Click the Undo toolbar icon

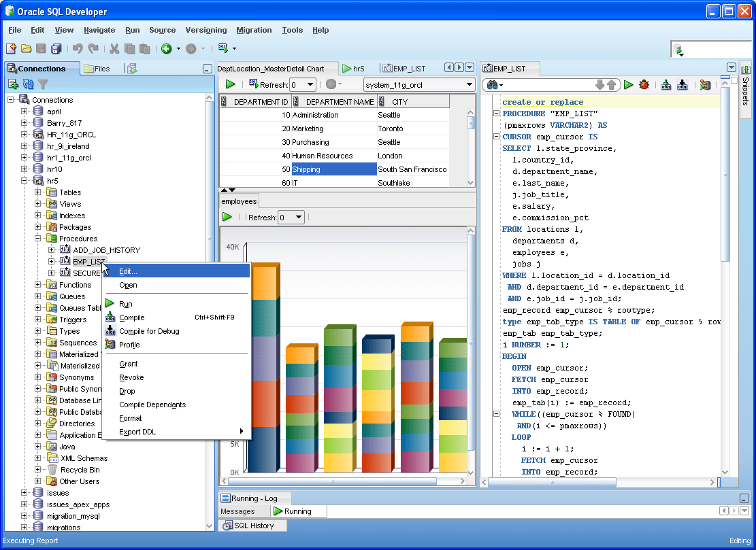point(78,49)
